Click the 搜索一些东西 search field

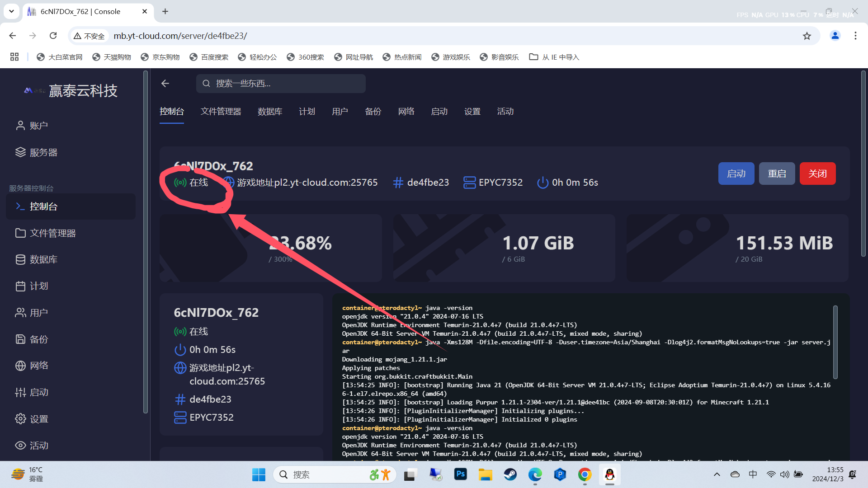(281, 84)
